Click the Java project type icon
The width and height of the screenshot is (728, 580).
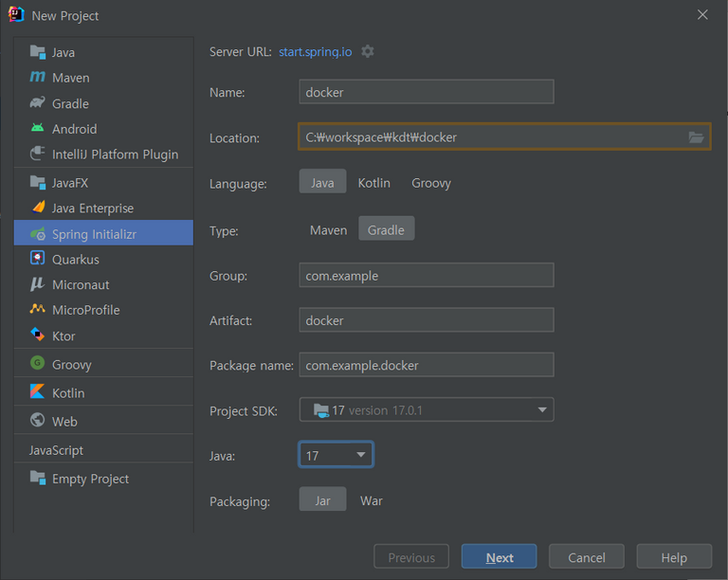tap(38, 52)
